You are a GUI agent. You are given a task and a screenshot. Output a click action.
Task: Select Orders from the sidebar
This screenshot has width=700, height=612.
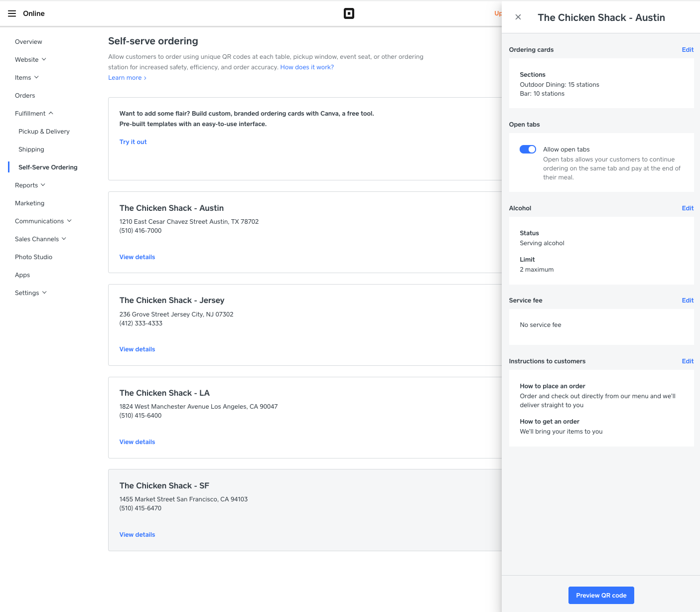coord(25,95)
